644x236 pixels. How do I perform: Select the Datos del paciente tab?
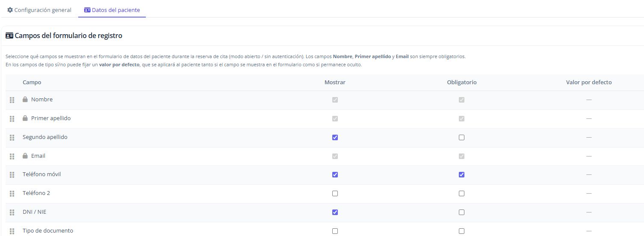(112, 10)
